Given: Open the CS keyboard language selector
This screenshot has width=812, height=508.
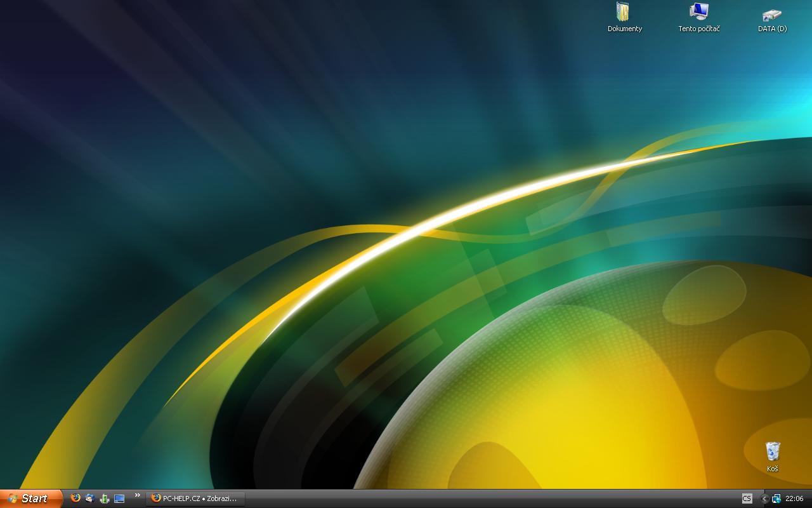Looking at the screenshot, I should click(x=747, y=498).
